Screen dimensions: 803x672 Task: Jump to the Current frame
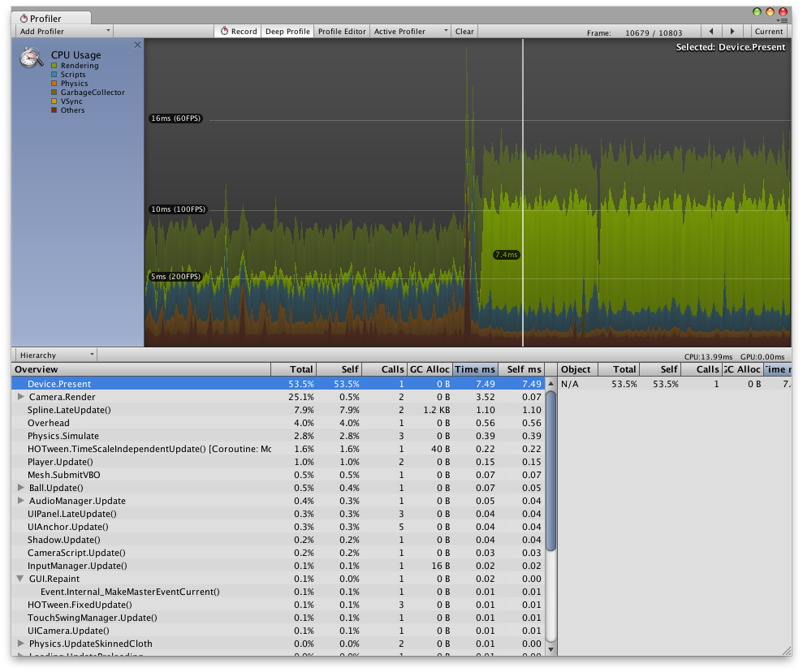click(768, 32)
